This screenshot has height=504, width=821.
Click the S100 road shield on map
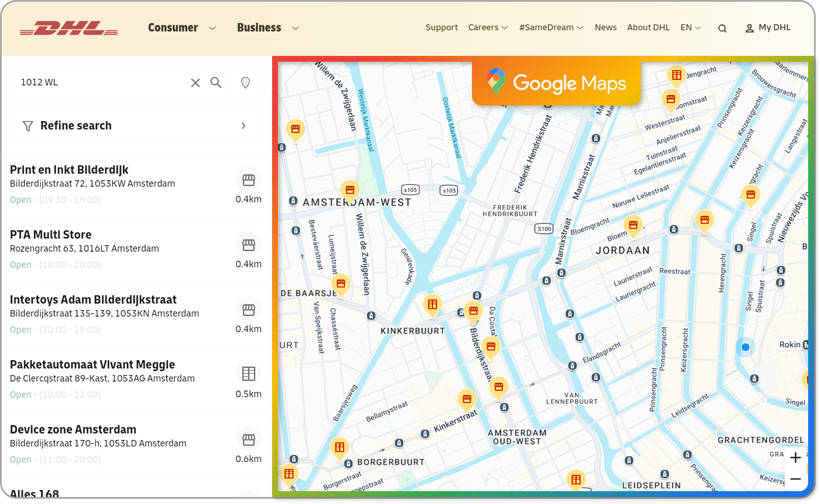click(544, 229)
